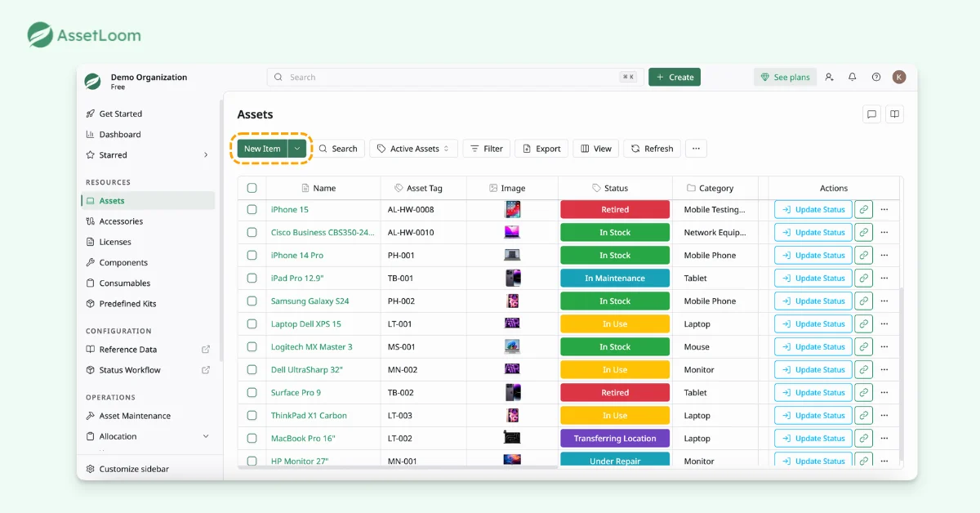Expand the Starred sidebar section
The height and width of the screenshot is (513, 980).
click(206, 155)
